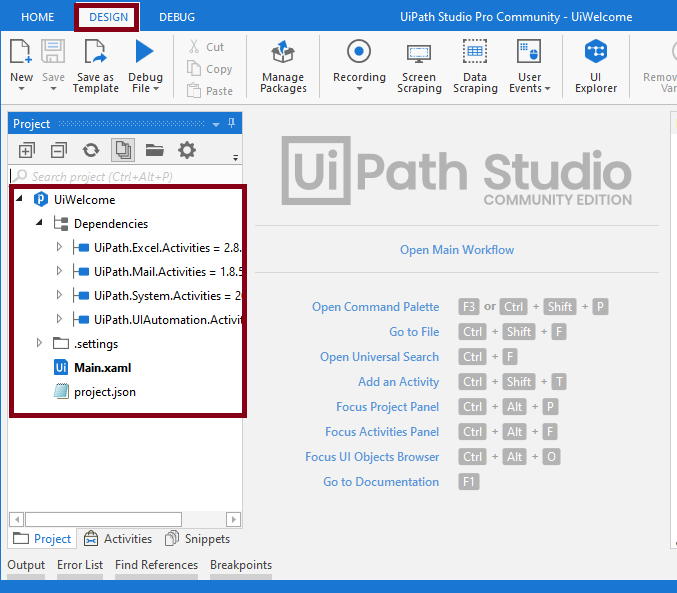Click the New file icon
The height and width of the screenshot is (593, 677).
pos(21,52)
